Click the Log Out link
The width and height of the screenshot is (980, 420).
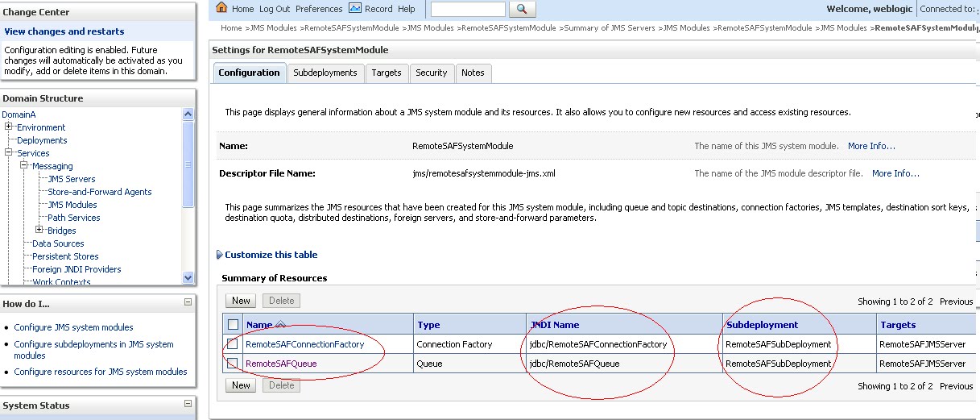pos(275,9)
